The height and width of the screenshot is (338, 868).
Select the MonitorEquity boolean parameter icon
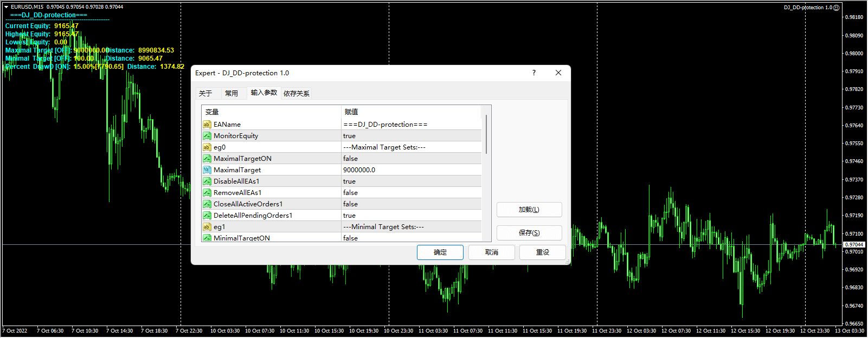tap(207, 136)
